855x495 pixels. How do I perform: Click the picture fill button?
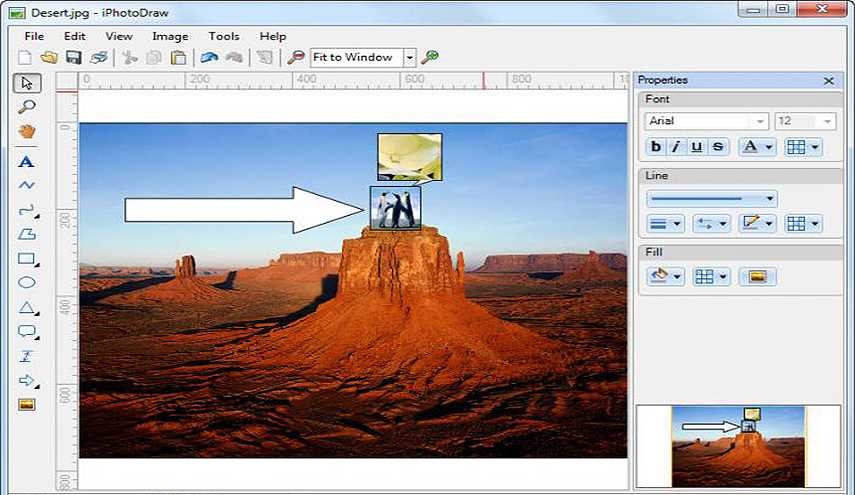click(x=757, y=276)
